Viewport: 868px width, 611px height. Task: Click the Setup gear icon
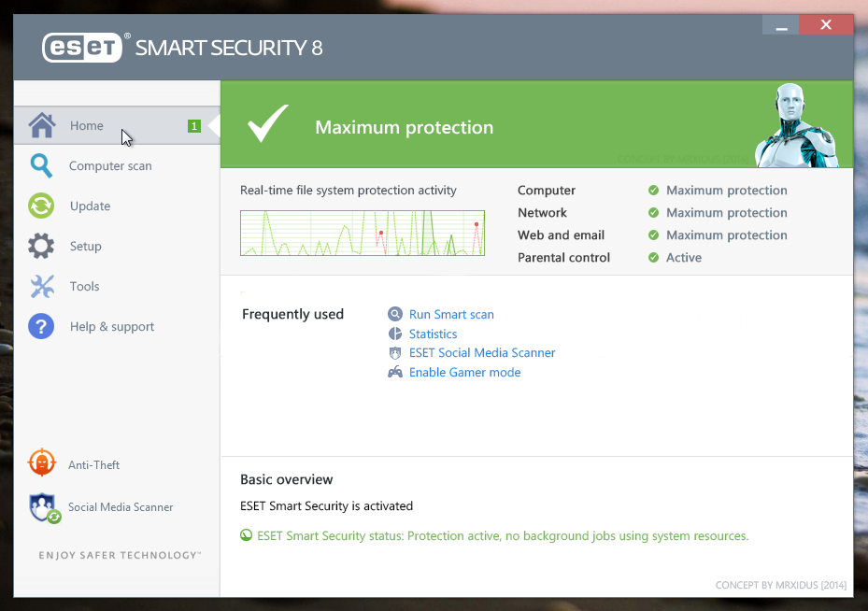(x=41, y=247)
